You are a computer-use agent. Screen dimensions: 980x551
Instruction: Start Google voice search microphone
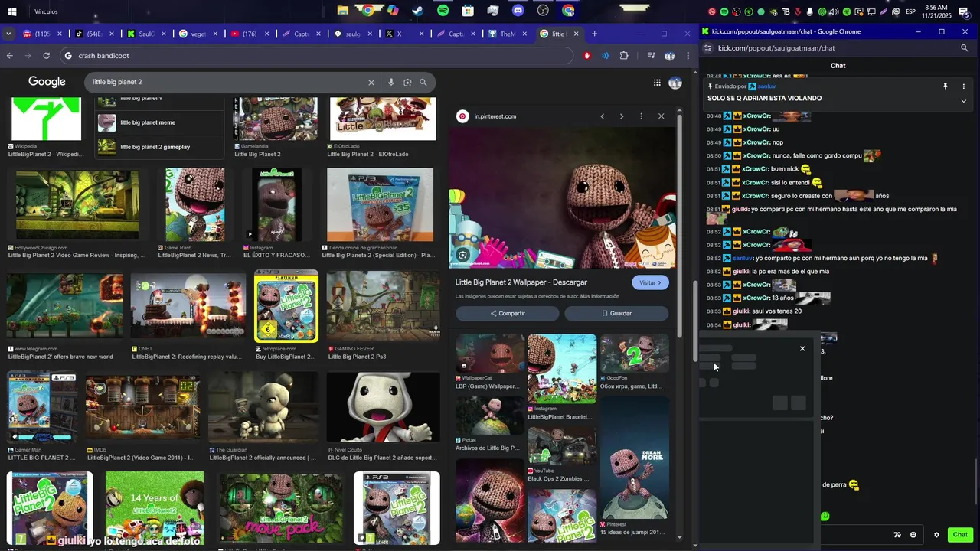(x=391, y=82)
